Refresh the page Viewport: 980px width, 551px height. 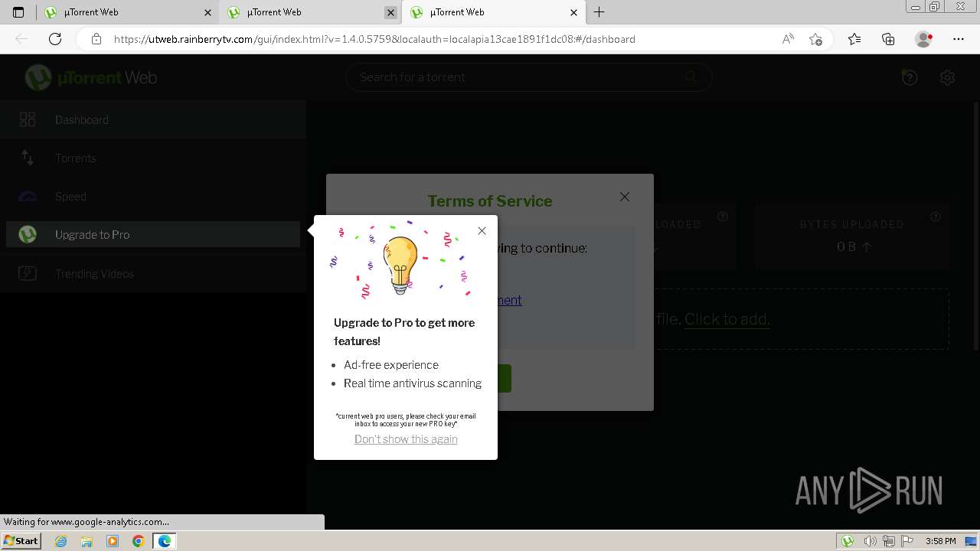click(x=55, y=39)
